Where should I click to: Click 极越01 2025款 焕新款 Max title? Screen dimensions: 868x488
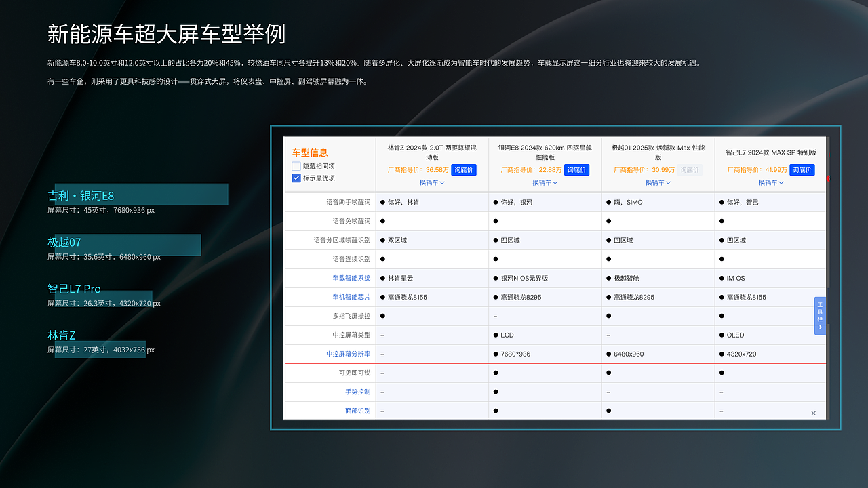[x=658, y=152]
